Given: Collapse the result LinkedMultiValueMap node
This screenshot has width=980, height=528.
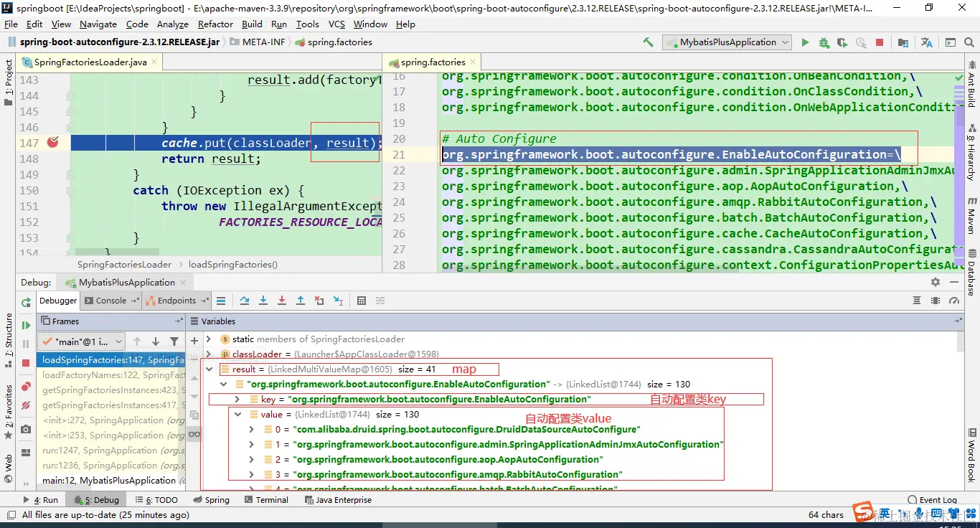Looking at the screenshot, I should click(x=209, y=369).
